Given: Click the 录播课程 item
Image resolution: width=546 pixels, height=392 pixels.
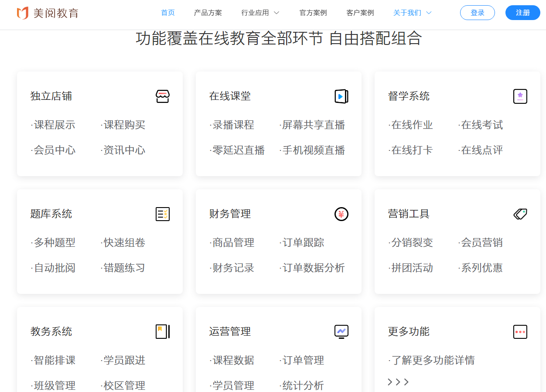Looking at the screenshot, I should (x=232, y=125).
